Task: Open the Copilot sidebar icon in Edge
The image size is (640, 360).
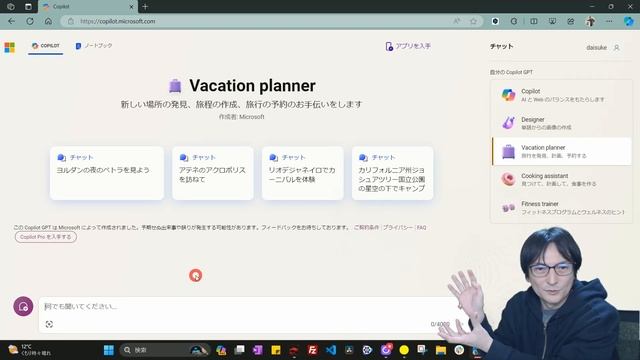Action: click(x=629, y=21)
